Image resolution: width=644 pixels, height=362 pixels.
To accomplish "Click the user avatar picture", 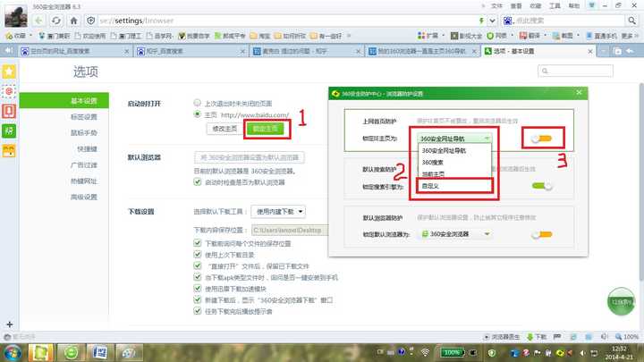I will (15, 15).
